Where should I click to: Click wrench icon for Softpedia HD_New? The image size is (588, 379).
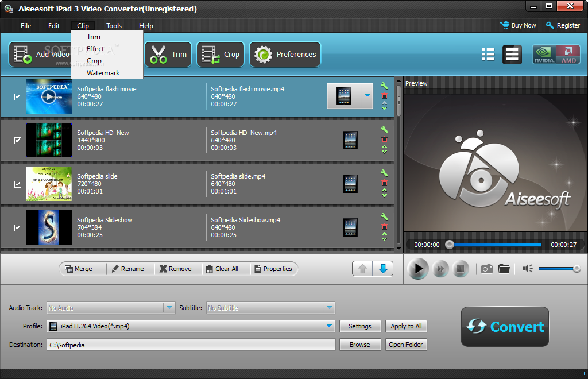(x=384, y=129)
